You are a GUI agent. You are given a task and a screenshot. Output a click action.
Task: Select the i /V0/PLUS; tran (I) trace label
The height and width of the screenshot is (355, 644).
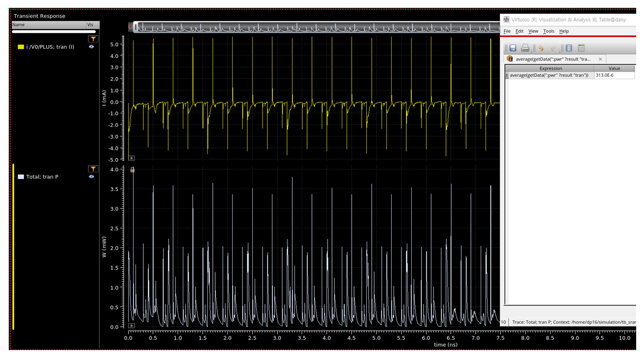pyautogui.click(x=50, y=47)
